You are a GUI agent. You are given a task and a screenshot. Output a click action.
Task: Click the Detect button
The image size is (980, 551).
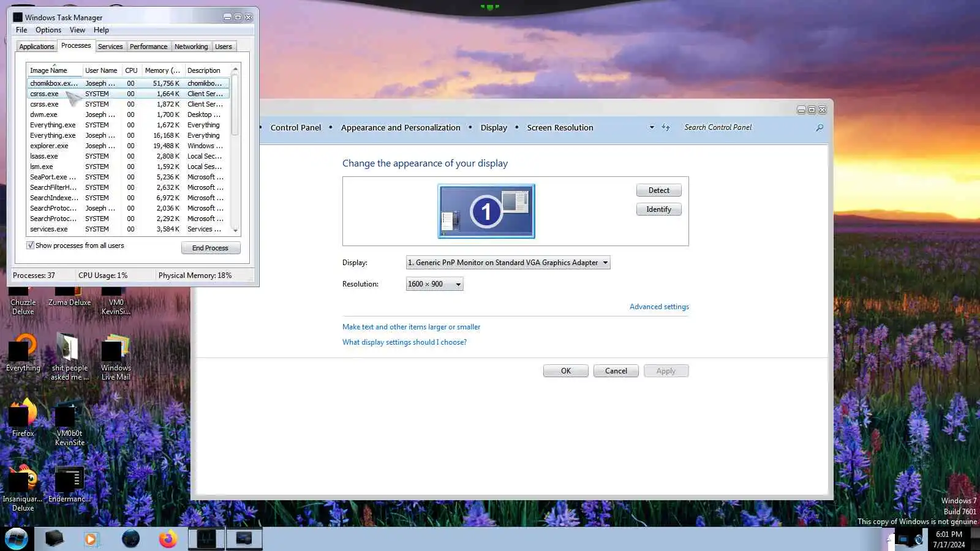pos(659,190)
